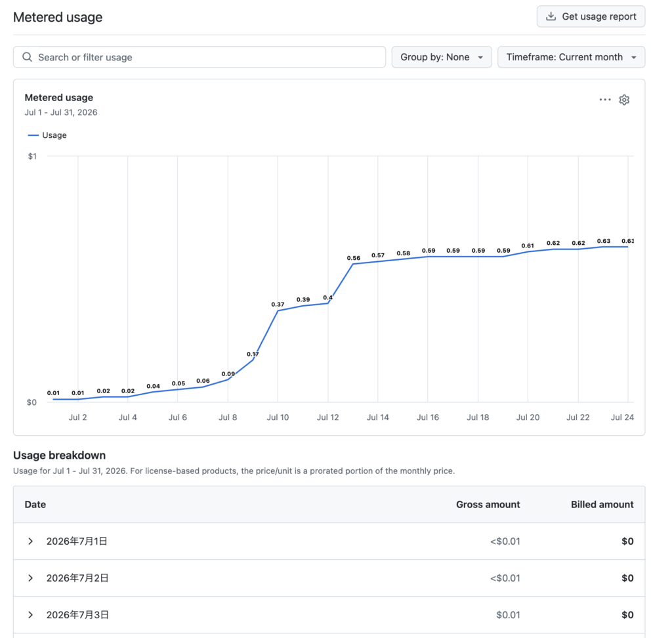The image size is (672, 638).
Task: Click the download icon in Get usage report
Action: tap(551, 16)
